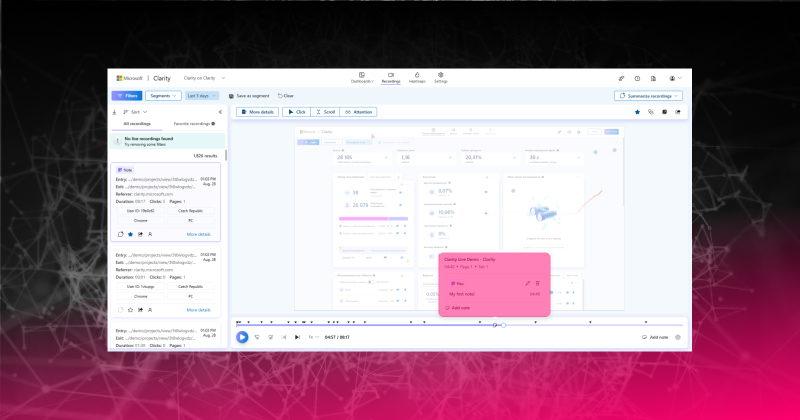800x420 pixels.
Task: Skip backward icon next to play button
Action: coord(257,337)
